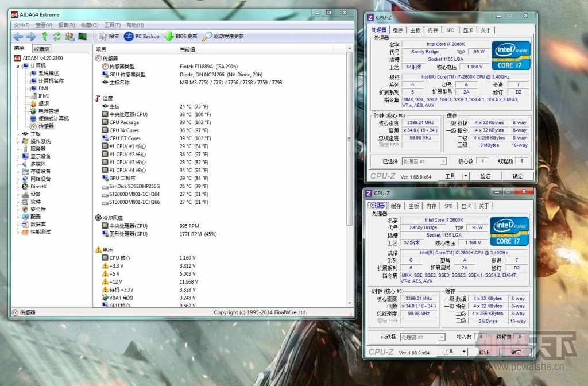Open the 帮助(H) menu in AIDA64
Image resolution: width=588 pixels, height=386 pixels.
[135, 25]
